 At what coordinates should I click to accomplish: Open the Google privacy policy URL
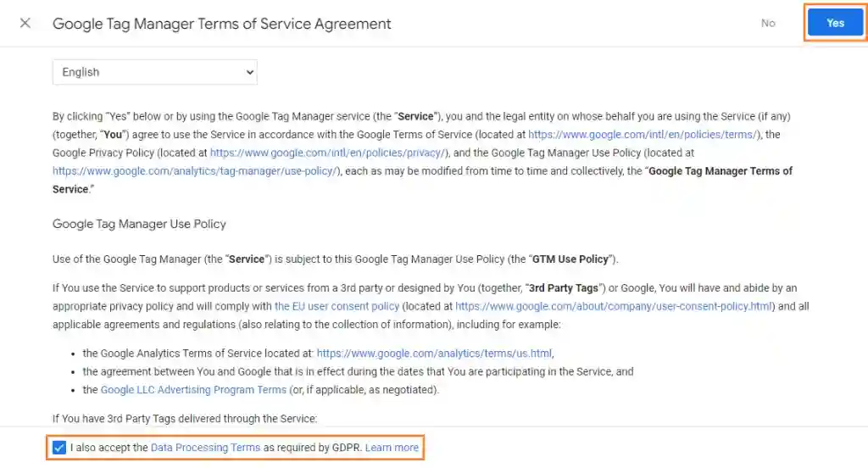(x=328, y=153)
